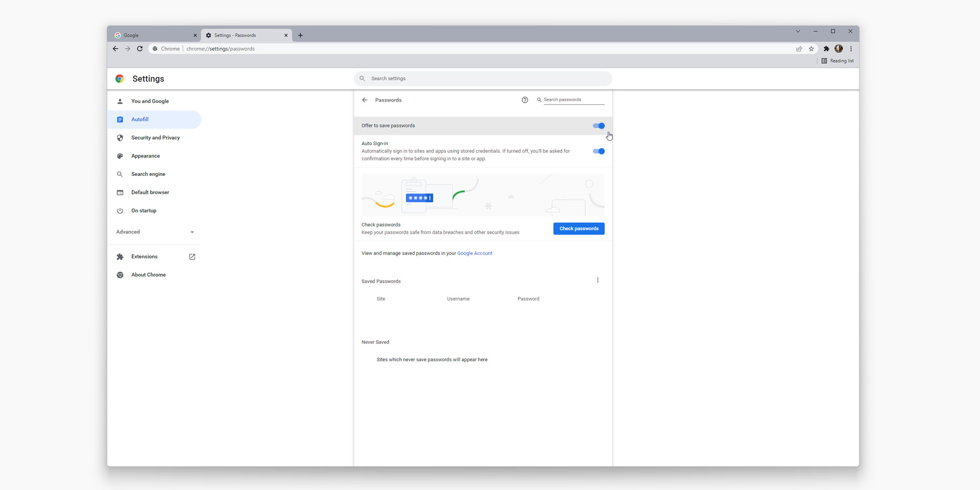
Task: Open the Extensions puzzle icon in toolbar
Action: point(826,49)
